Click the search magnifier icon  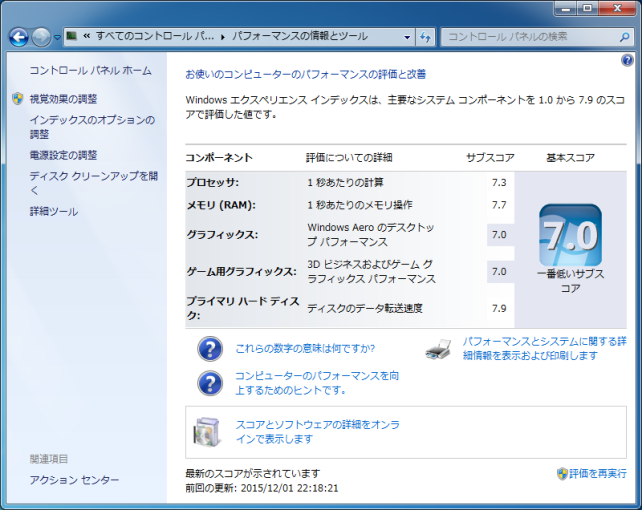pos(624,37)
